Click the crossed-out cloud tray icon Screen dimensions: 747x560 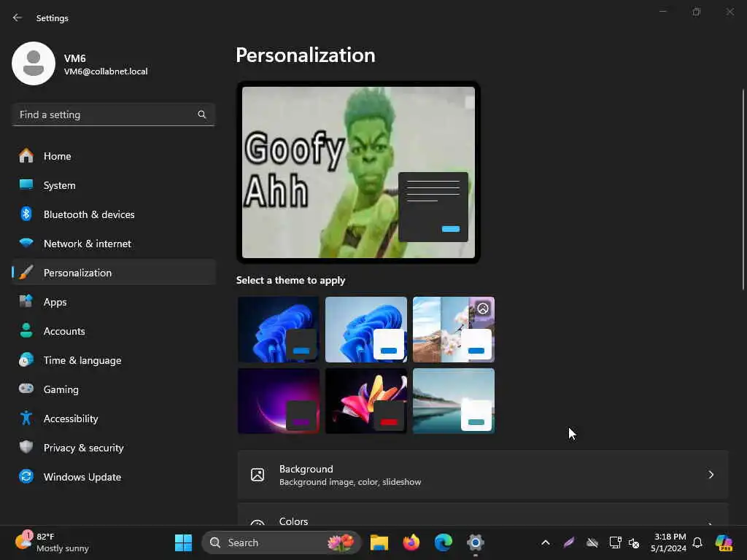click(592, 542)
